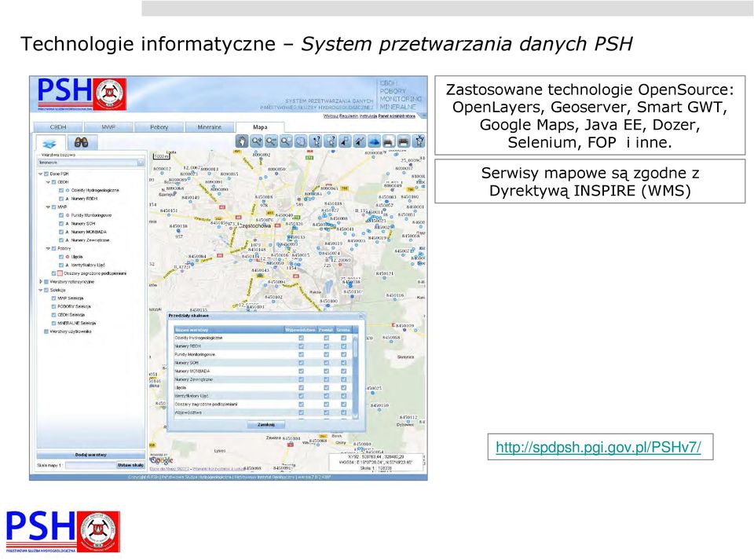Switch to the Mineralne tab
Viewport: 754px width, 560px height.
(210, 127)
